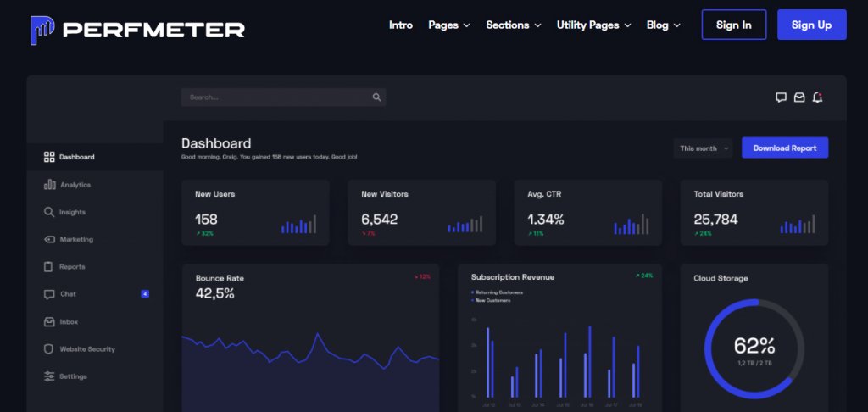The image size is (868, 412).
Task: Expand the Blog menu
Action: click(x=663, y=25)
